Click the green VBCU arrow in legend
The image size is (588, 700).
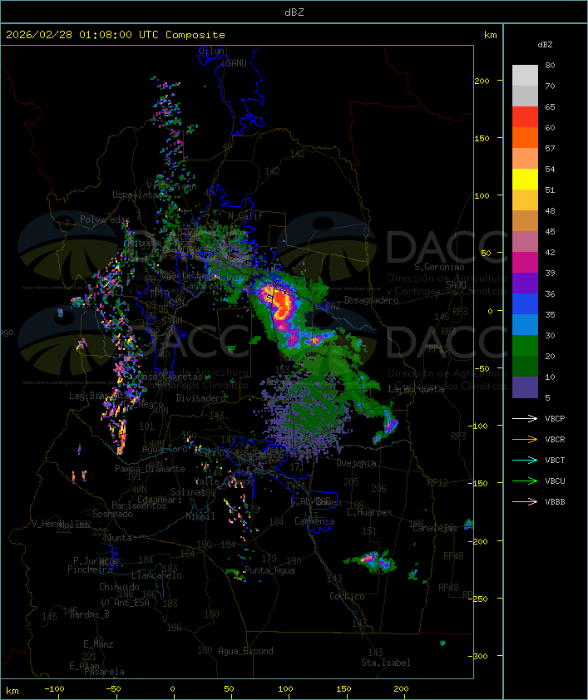[525, 481]
